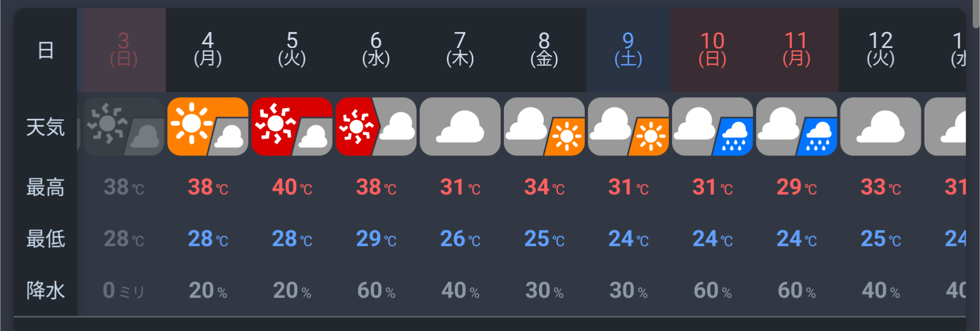This screenshot has height=331, width=980.
Task: Select the Sunday 10 (日) date header
Action: pos(713,49)
